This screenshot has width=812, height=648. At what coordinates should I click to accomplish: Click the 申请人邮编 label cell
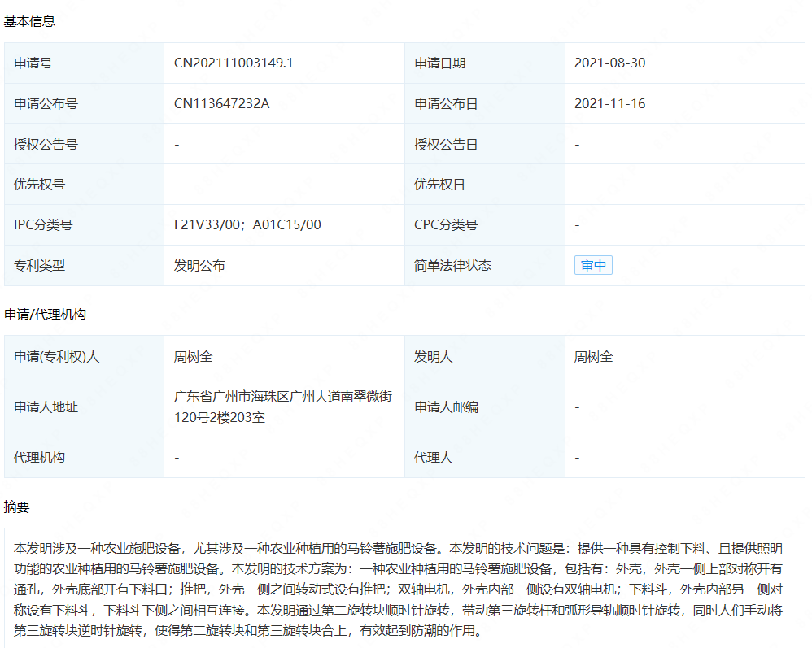[x=485, y=407]
